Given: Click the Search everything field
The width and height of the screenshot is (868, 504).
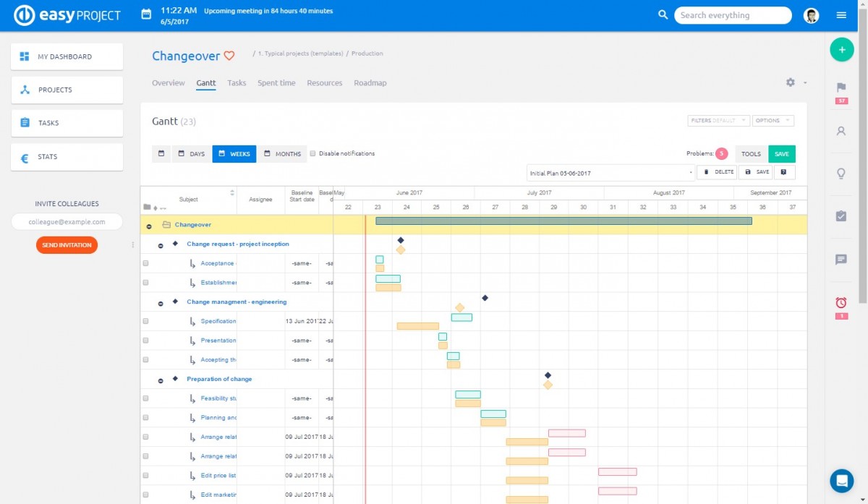Looking at the screenshot, I should tap(733, 15).
